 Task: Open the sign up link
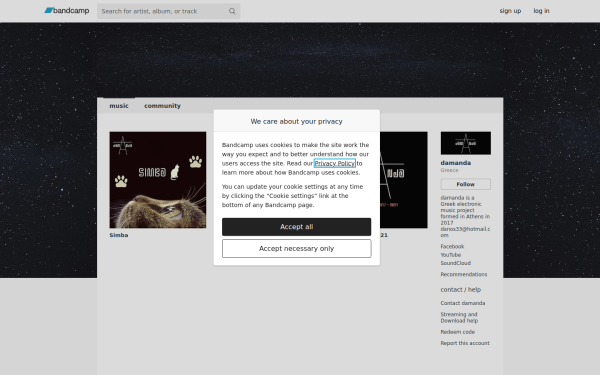[x=510, y=11]
